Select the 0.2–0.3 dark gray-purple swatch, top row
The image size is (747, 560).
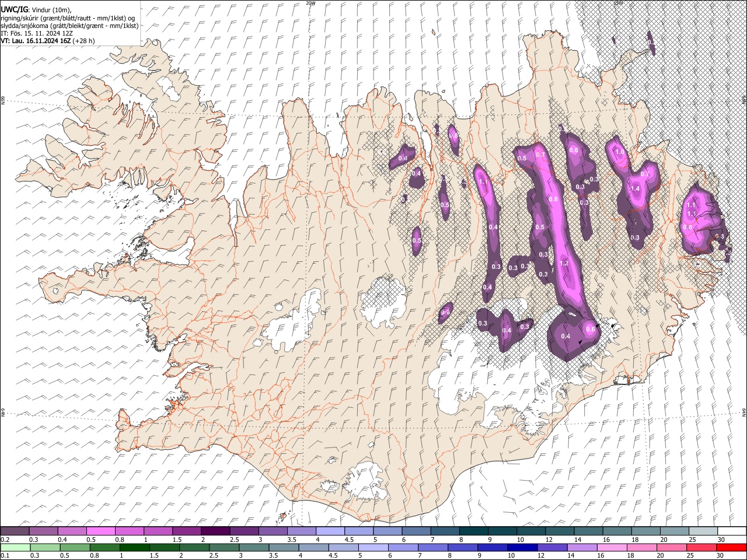(x=15, y=531)
